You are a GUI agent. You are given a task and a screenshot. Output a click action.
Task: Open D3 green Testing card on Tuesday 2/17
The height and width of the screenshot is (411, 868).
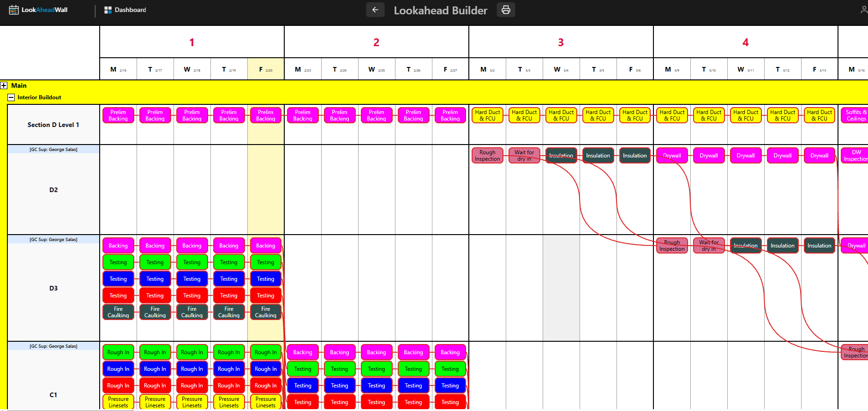tap(155, 262)
